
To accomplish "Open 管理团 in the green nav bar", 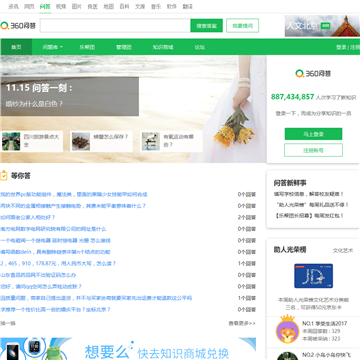I will click(x=124, y=47).
